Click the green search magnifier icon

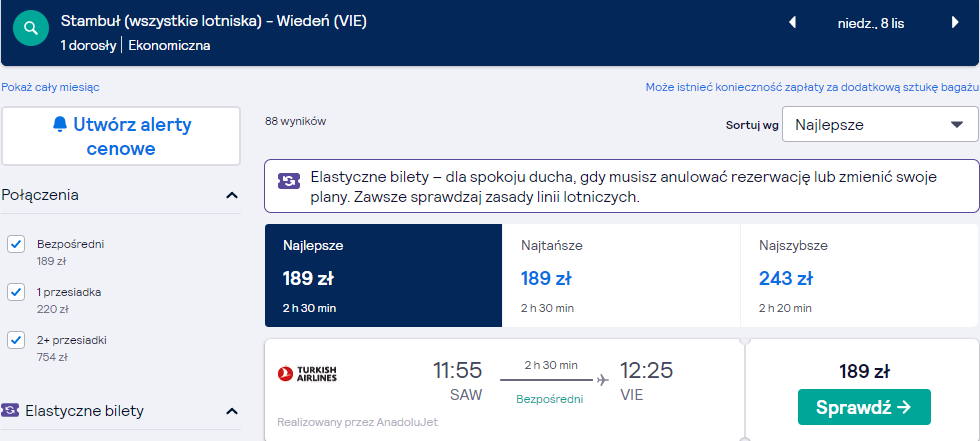31,28
